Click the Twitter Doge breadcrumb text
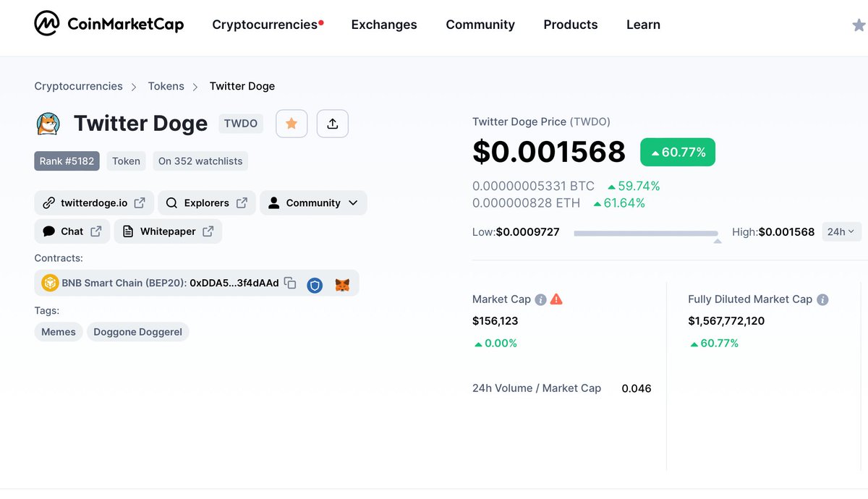The image size is (868, 499). 242,86
